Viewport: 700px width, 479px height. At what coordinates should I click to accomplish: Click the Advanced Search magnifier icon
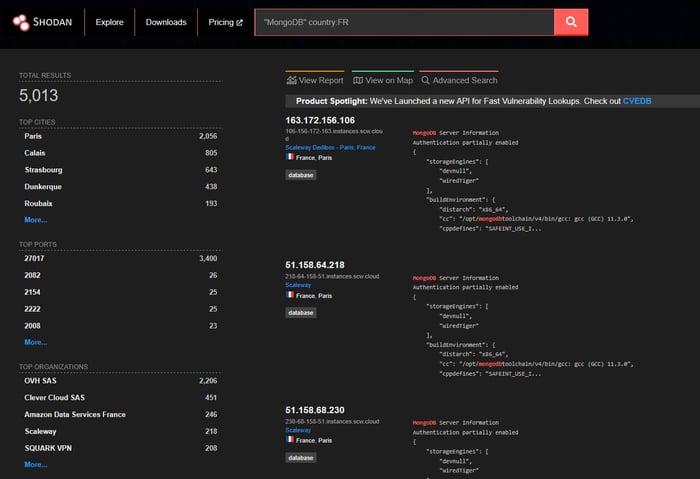coord(425,80)
